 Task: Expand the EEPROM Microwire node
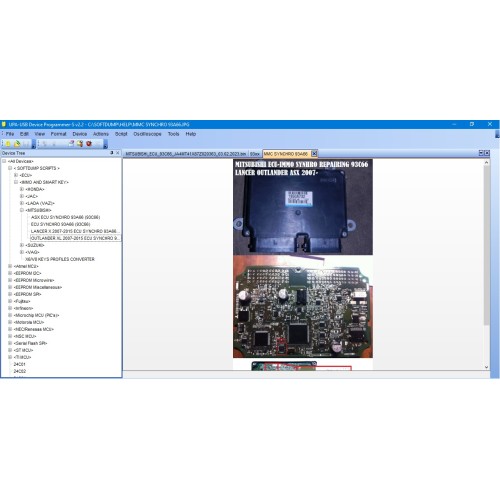click(x=10, y=280)
